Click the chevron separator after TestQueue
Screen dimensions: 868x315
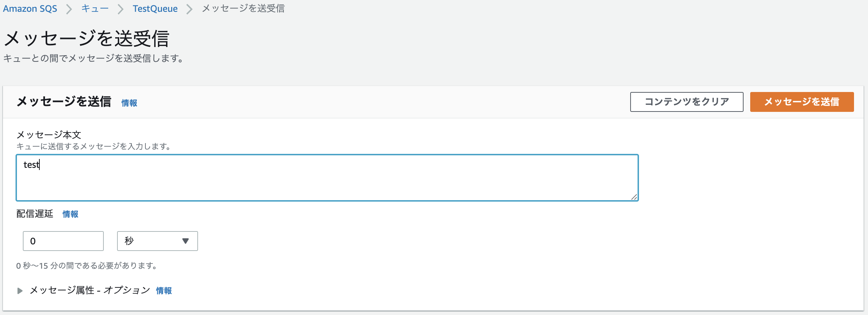click(x=189, y=8)
